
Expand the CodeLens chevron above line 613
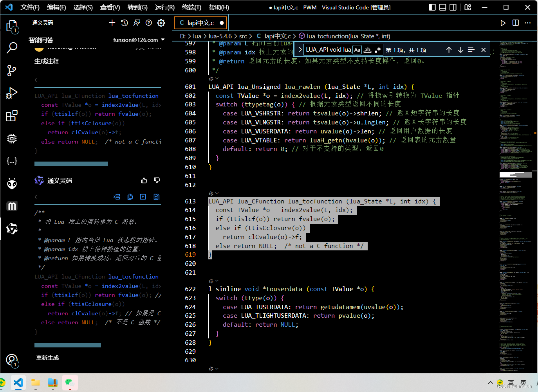[x=217, y=193]
